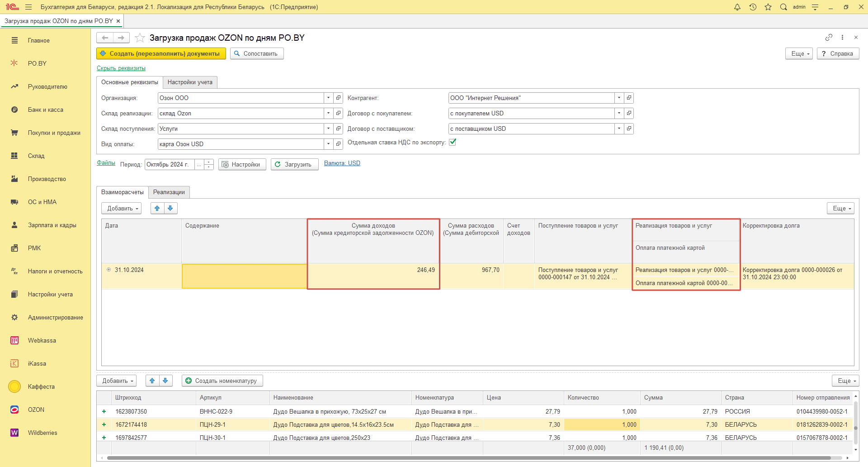Go forward with the right arrow
The image size is (868, 467).
121,38
